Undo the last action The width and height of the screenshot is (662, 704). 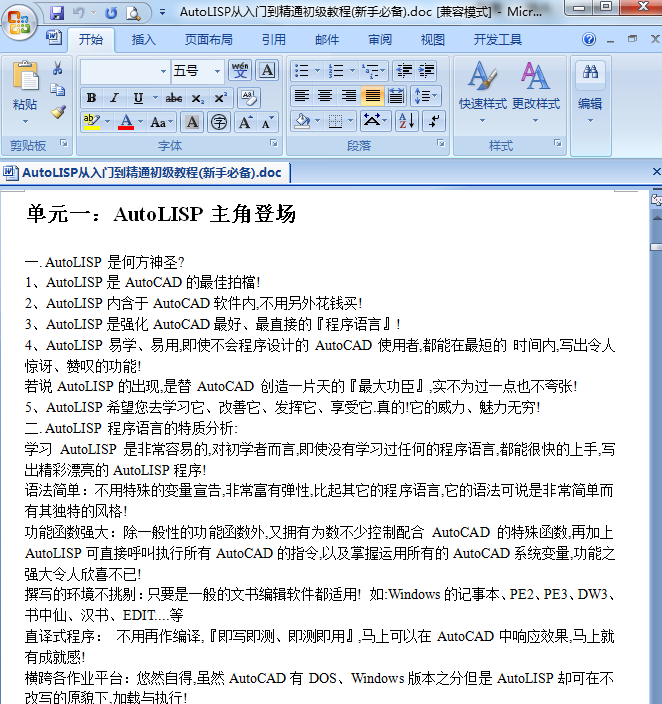point(79,13)
